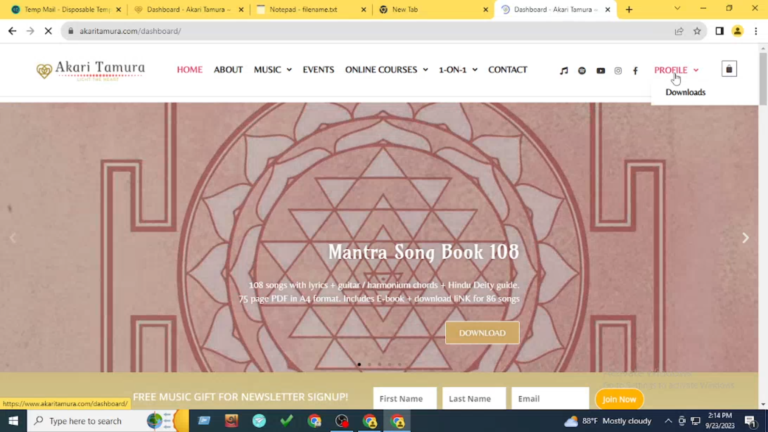Select Downloads from the Profile menu
Screen dimensions: 768x432
coord(685,92)
